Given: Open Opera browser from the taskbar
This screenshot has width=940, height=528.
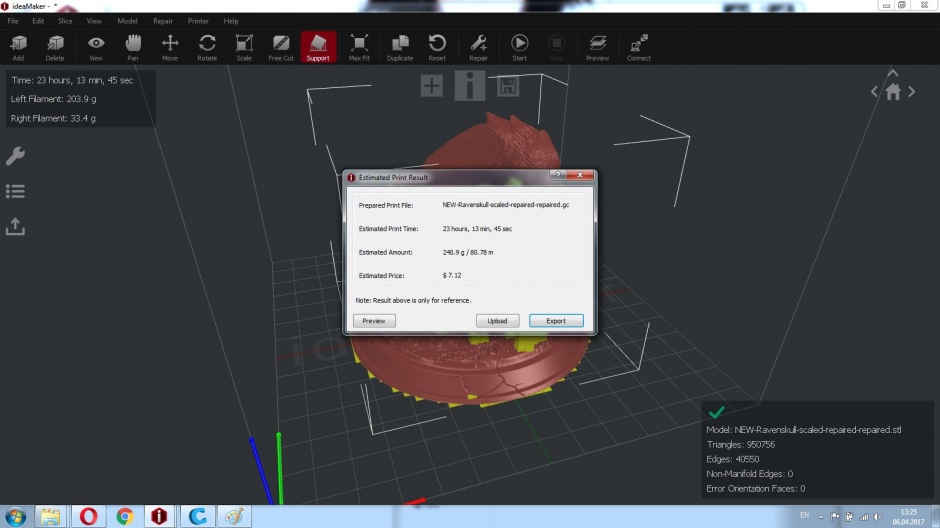Looking at the screenshot, I should [x=88, y=517].
